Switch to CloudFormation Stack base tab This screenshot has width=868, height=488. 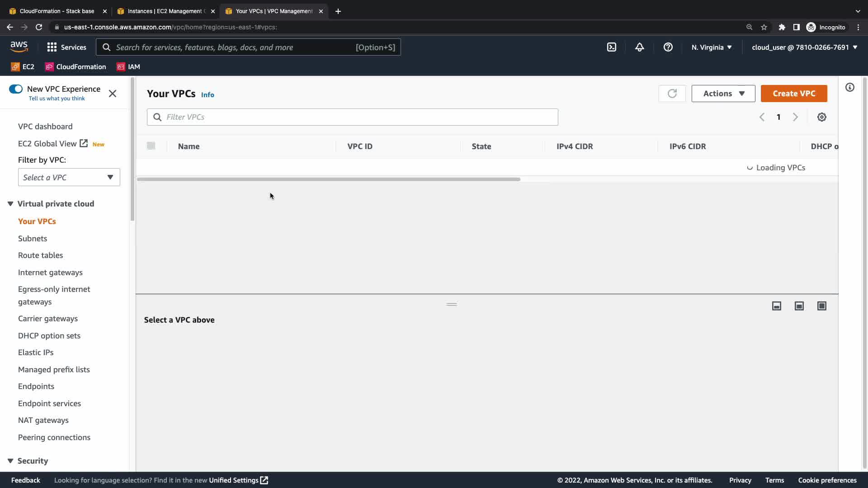point(57,11)
